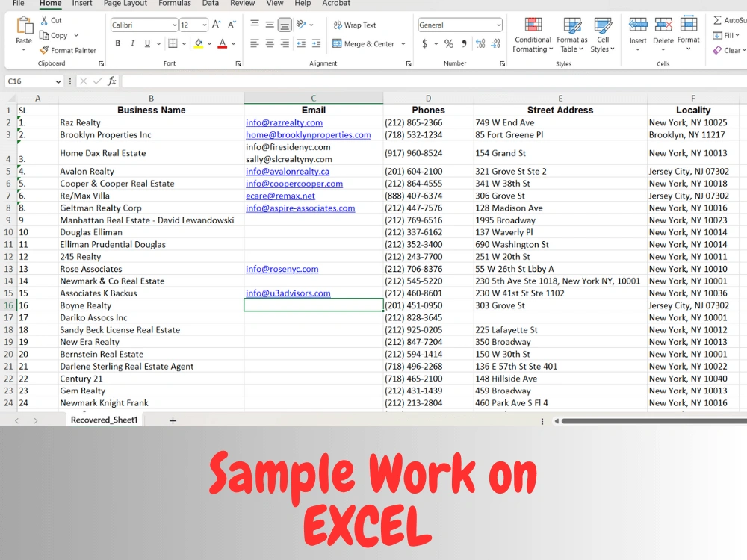747x560 pixels.
Task: Apply Accounting dollar format
Action: (424, 44)
